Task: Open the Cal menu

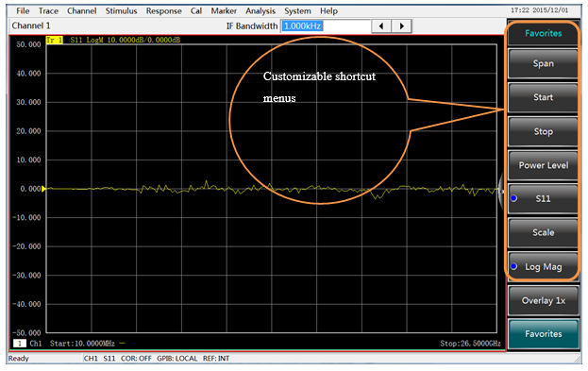Action: (x=196, y=11)
